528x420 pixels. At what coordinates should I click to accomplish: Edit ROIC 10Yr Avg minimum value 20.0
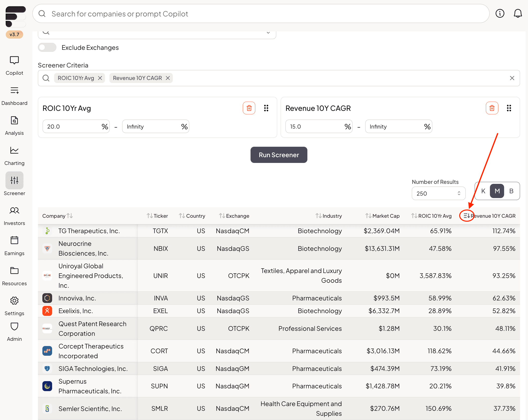[x=76, y=126]
